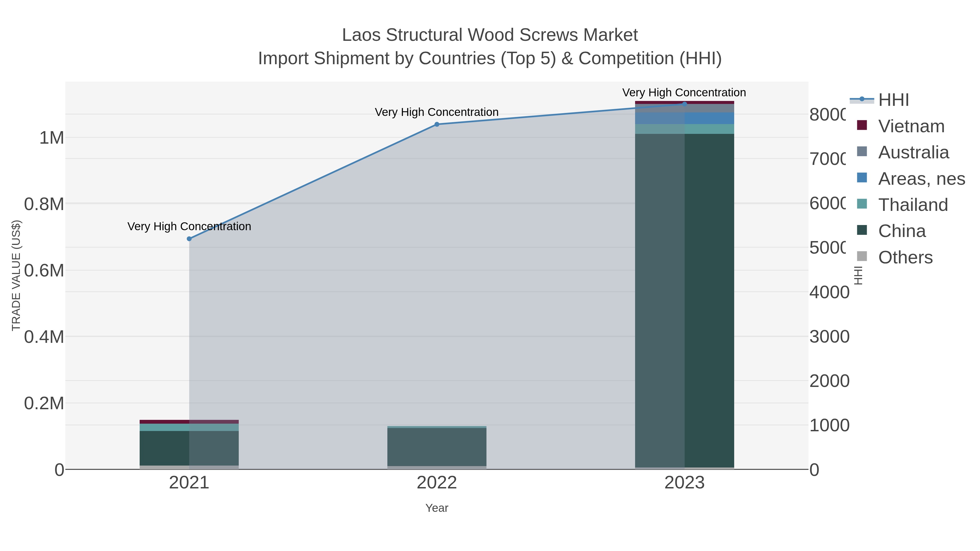Click the chart title 'Laos Structural Wood Screws Market'
This screenshot has width=980, height=551.
[490, 35]
